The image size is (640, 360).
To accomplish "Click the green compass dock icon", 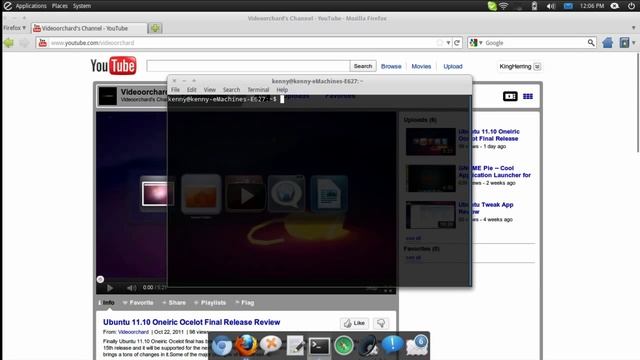I will [x=344, y=346].
